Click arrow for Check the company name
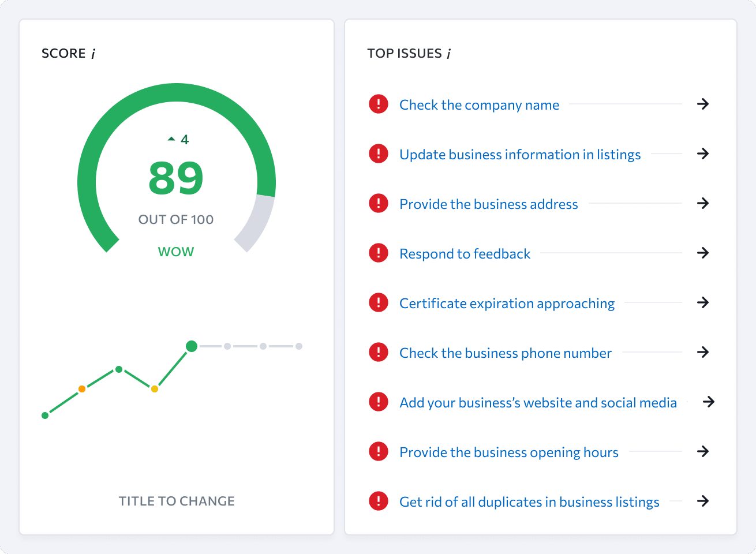This screenshot has height=554, width=756. point(703,104)
